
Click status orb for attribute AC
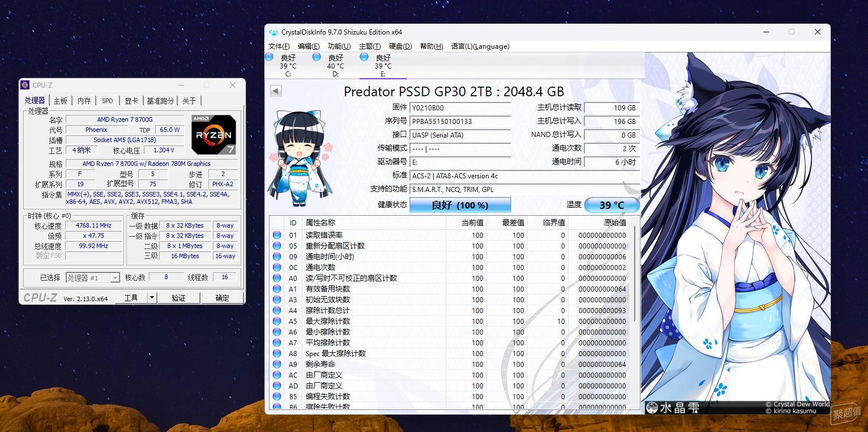277,375
